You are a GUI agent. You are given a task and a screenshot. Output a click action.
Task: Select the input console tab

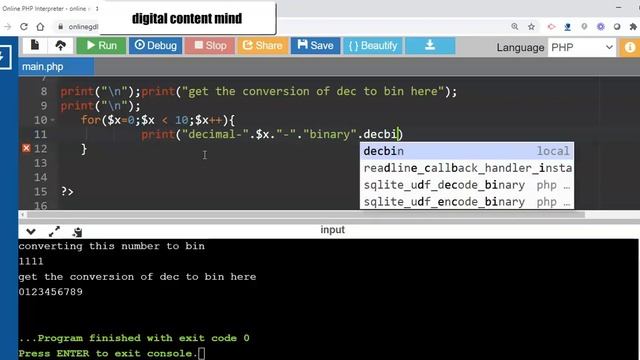point(332,230)
